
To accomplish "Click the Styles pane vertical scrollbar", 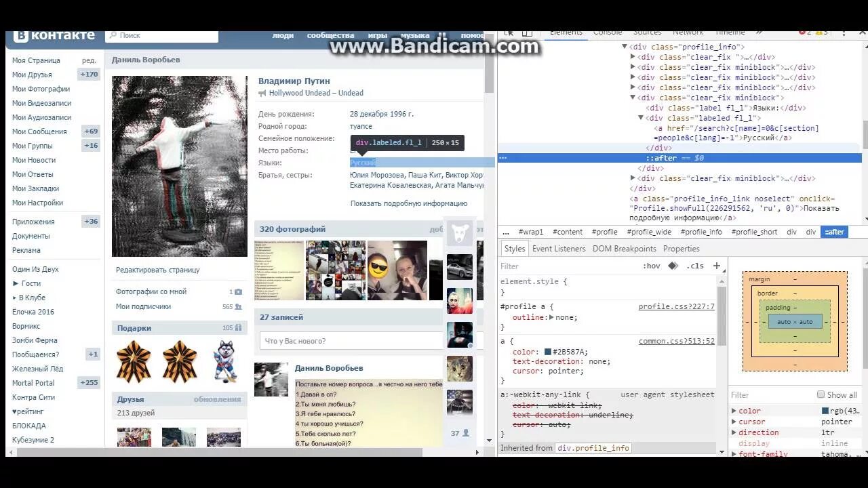I will (722, 315).
